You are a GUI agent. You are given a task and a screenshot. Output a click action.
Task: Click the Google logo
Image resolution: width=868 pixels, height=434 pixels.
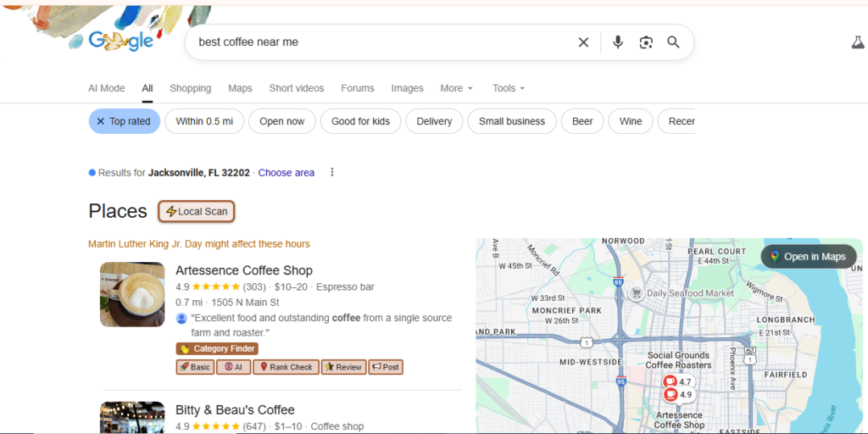click(x=121, y=41)
